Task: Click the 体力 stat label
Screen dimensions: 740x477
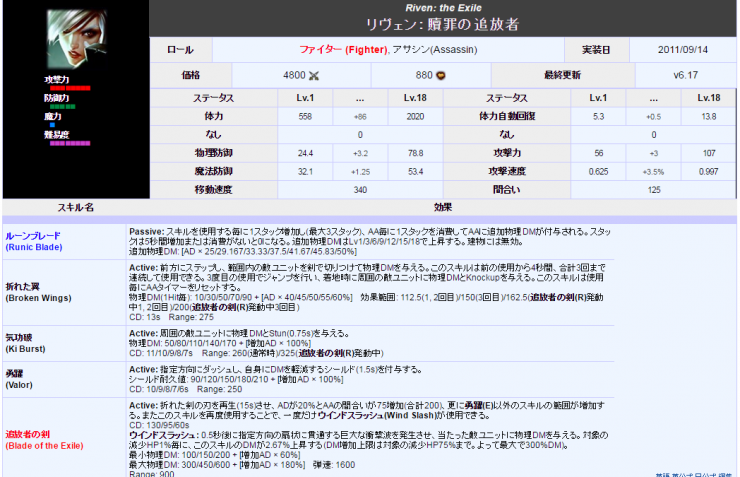Action: pos(214,116)
